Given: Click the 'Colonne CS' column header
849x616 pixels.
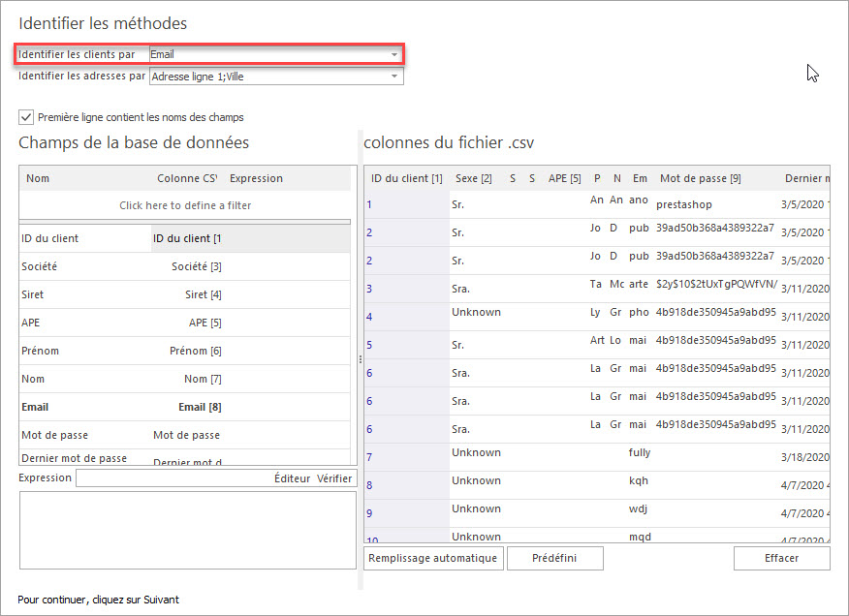Looking at the screenshot, I should pos(187,178).
